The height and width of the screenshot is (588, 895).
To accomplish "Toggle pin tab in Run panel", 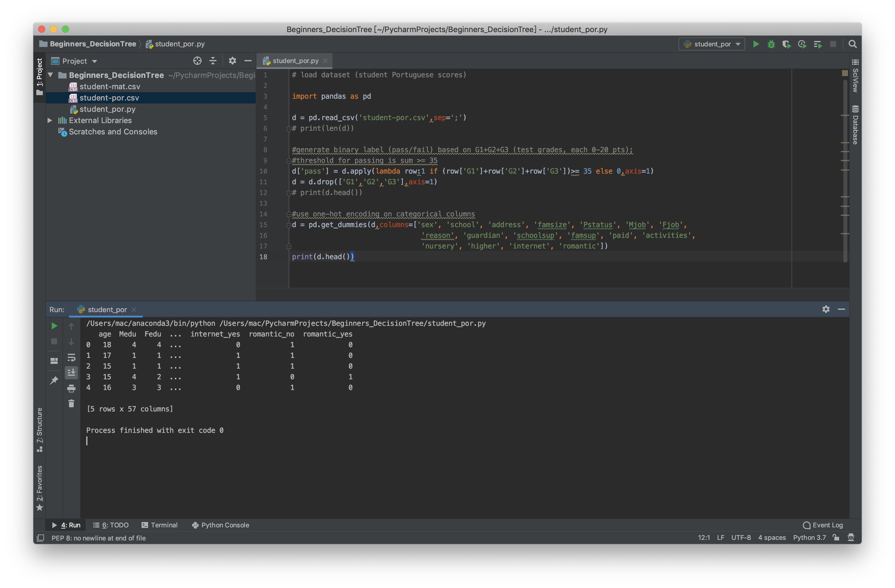I will (x=54, y=381).
